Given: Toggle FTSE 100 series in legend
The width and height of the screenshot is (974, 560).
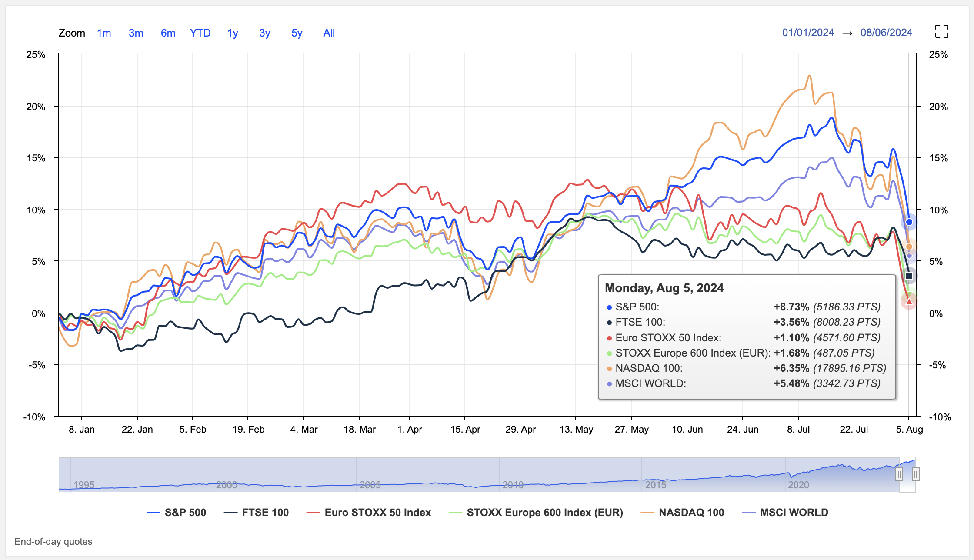Looking at the screenshot, I should coord(257,513).
